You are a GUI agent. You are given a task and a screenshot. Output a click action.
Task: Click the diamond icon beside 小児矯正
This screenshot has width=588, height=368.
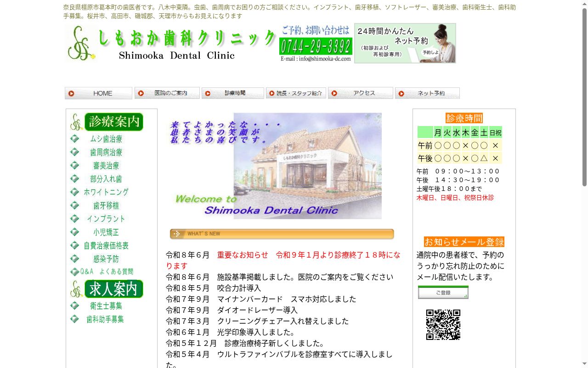click(x=74, y=232)
